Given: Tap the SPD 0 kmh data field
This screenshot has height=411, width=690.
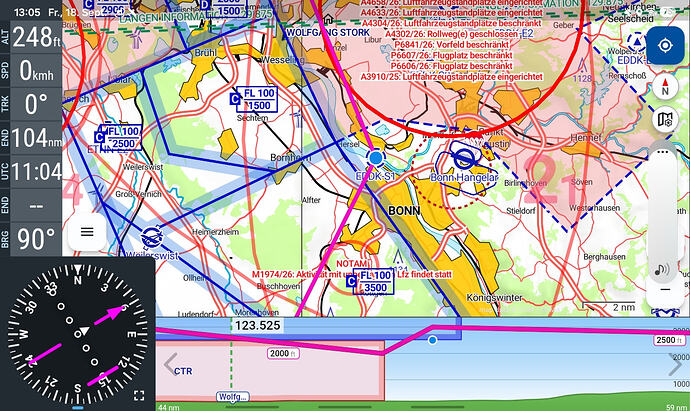Looking at the screenshot, I should pos(31,70).
